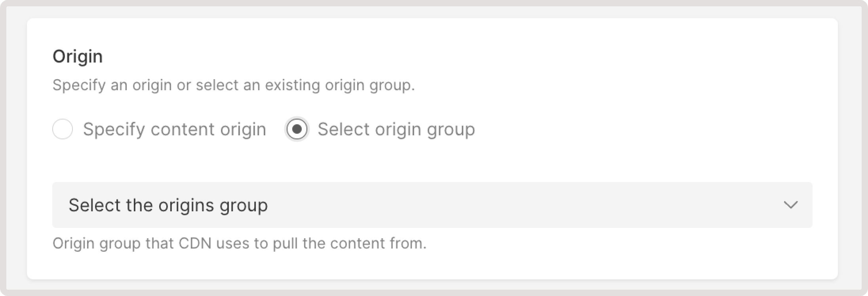The height and width of the screenshot is (296, 868).
Task: Click the empty circle beside "Specify content origin"
Action: [63, 129]
